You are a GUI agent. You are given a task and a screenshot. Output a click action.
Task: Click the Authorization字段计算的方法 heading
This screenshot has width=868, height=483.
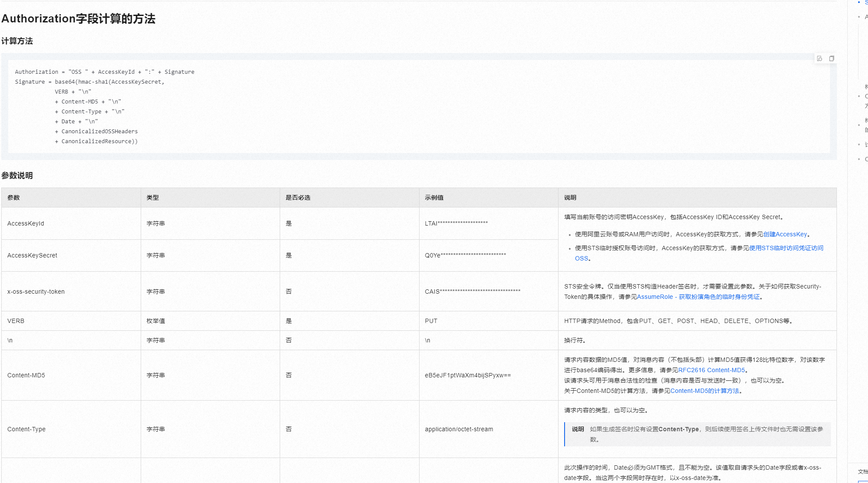[78, 19]
